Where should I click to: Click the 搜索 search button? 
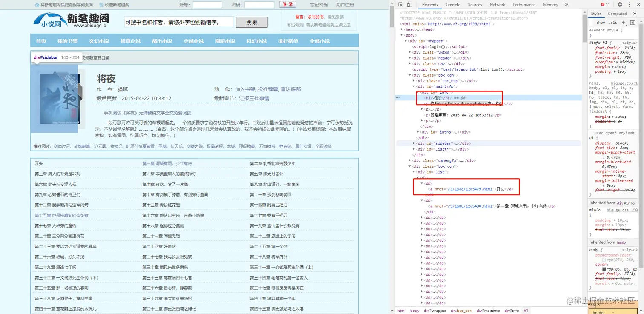pyautogui.click(x=252, y=22)
